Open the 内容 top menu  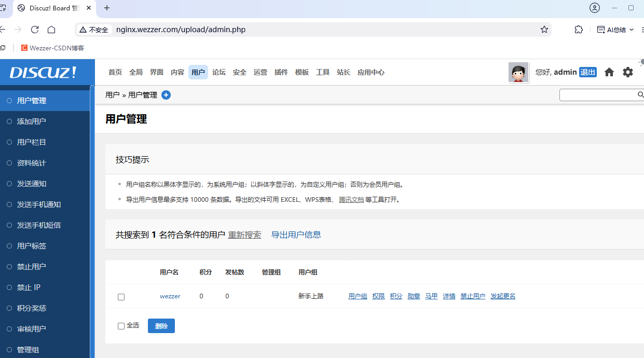pos(177,72)
